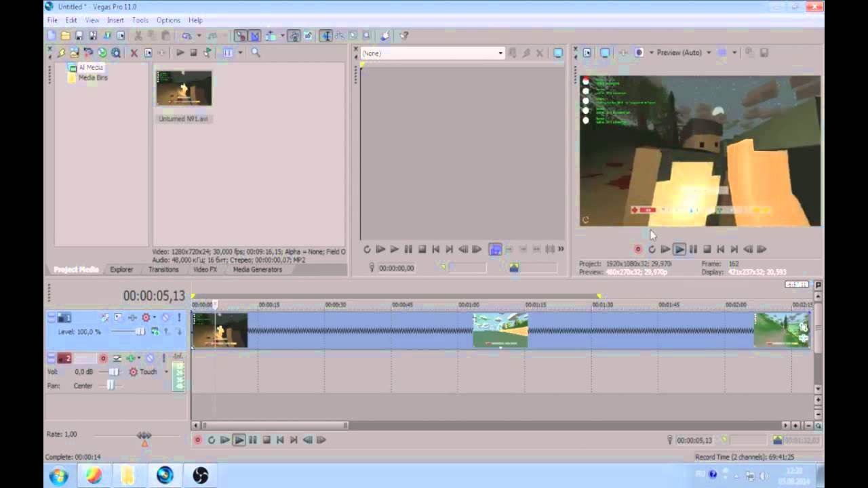Solo video track 1 with exclamation icon
Screen dimensions: 868x488
179,317
